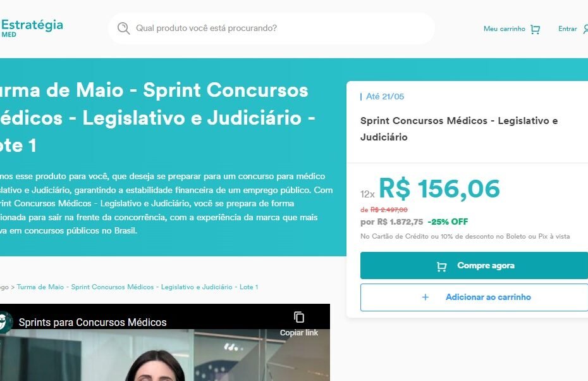Go to the Estratégia MED logo homepage

click(x=32, y=28)
